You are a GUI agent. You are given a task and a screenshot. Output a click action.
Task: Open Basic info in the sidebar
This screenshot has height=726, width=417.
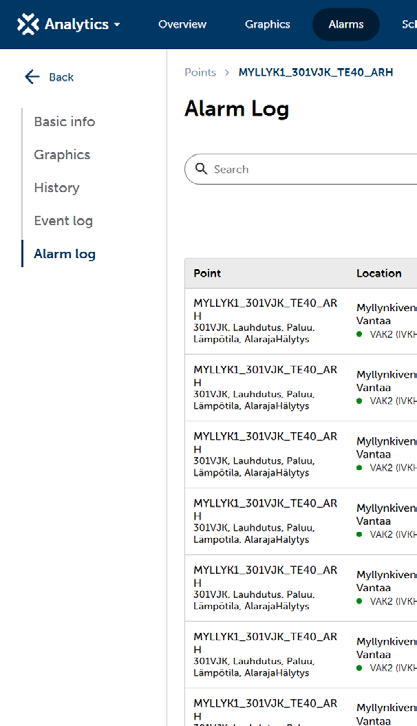[x=64, y=122]
